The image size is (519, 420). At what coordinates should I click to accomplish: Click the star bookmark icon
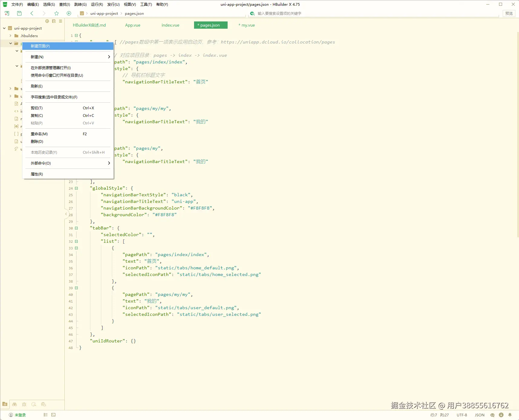(57, 13)
